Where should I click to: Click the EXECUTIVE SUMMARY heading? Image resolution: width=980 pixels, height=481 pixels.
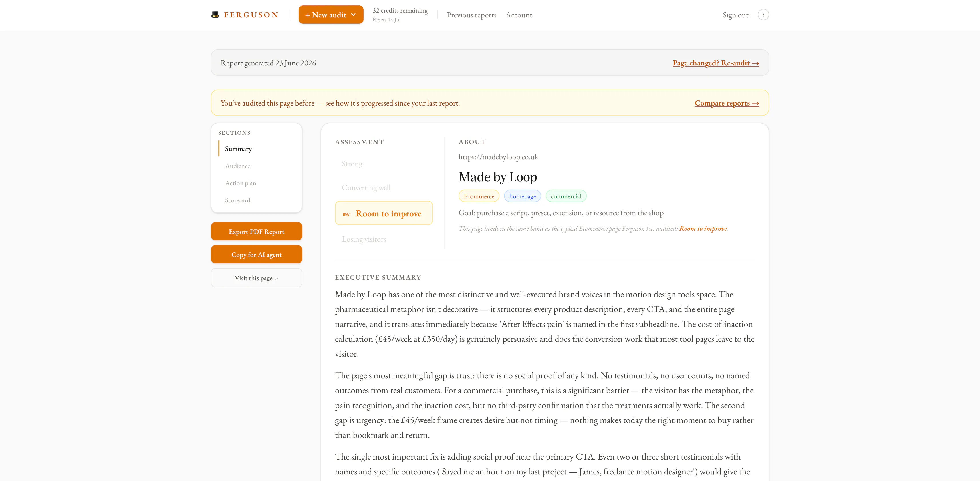tap(378, 278)
